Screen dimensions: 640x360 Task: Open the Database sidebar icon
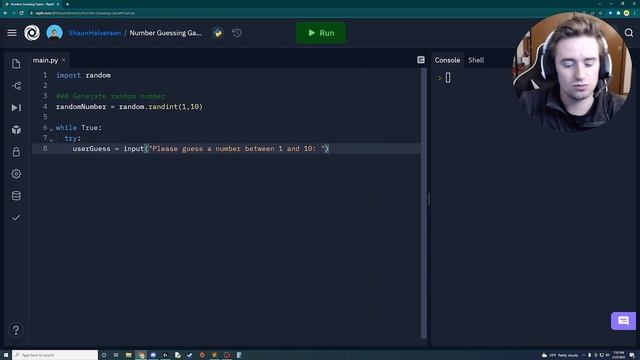[x=16, y=196]
